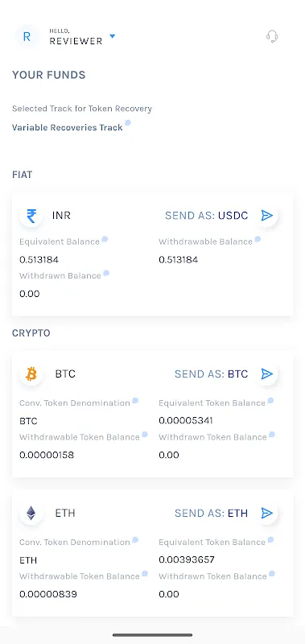Tap the rupee INR currency icon
The image size is (305, 644).
coord(31,215)
